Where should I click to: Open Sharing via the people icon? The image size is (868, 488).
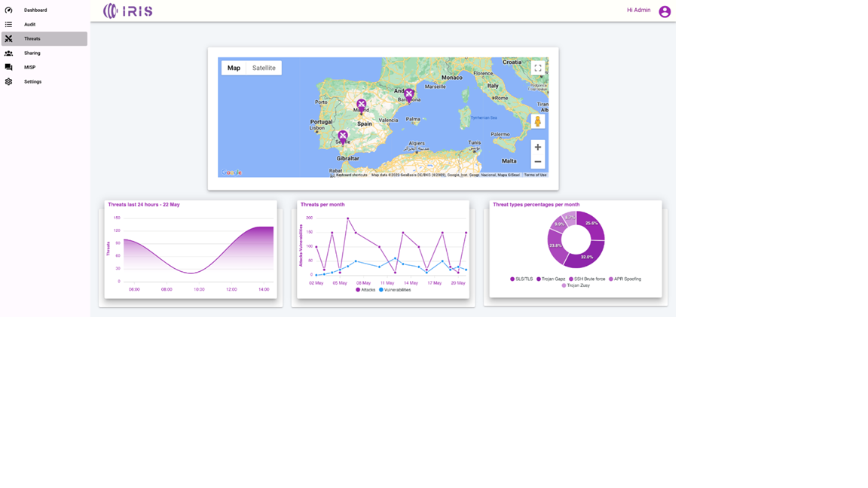(9, 53)
